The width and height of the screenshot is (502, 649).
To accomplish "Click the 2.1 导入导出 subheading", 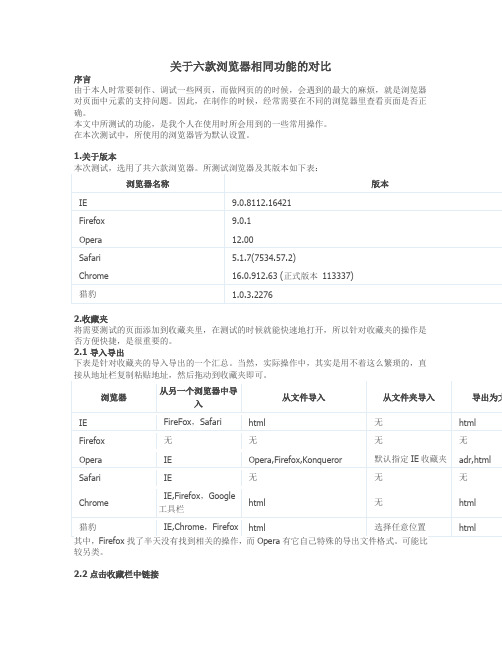I will [x=99, y=353].
